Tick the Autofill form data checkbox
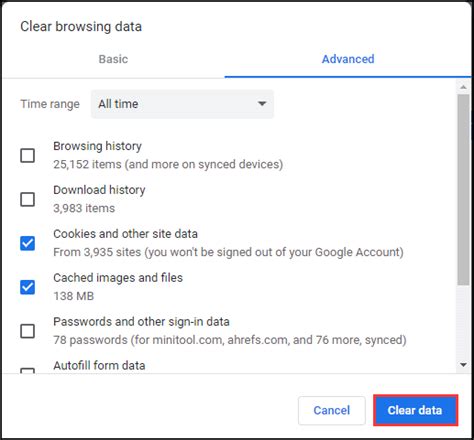This screenshot has height=440, width=474. pyautogui.click(x=27, y=371)
